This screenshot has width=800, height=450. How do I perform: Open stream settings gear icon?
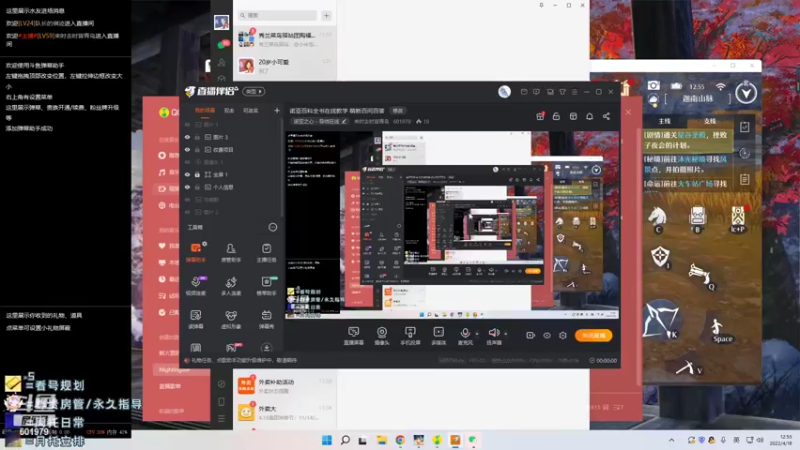click(563, 335)
